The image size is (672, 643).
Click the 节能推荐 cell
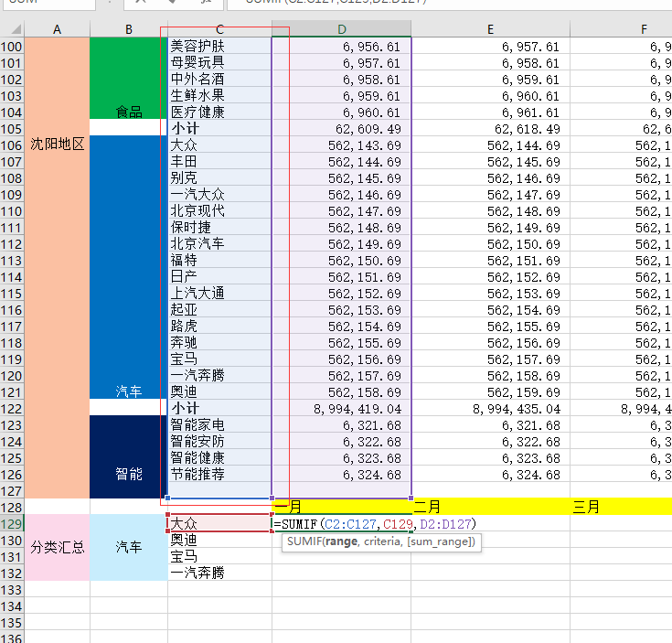pyautogui.click(x=219, y=474)
